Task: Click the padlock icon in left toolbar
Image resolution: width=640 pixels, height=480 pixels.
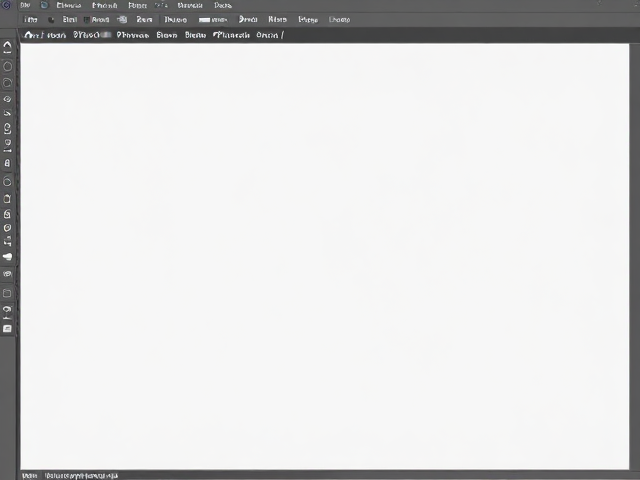Action: (x=7, y=163)
